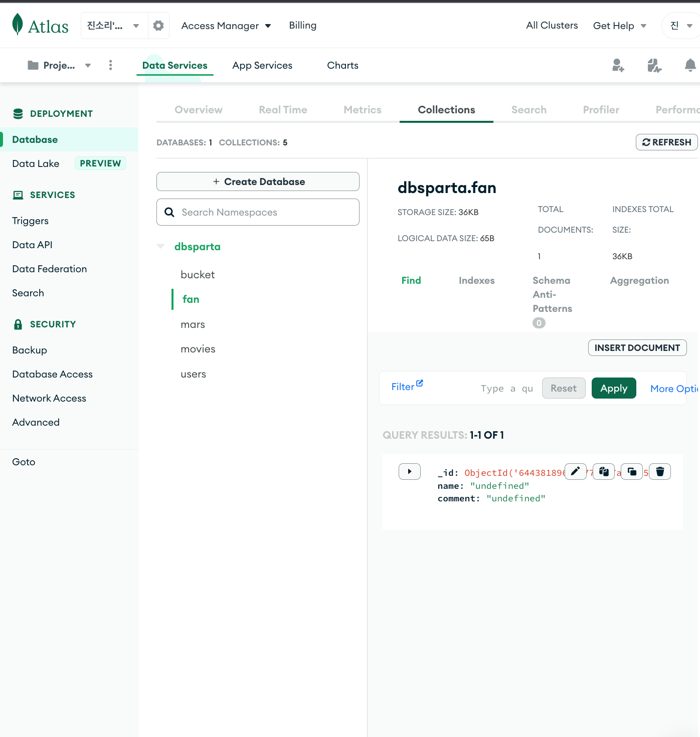Open the Profiler tab
The image size is (700, 737).
pyautogui.click(x=601, y=110)
